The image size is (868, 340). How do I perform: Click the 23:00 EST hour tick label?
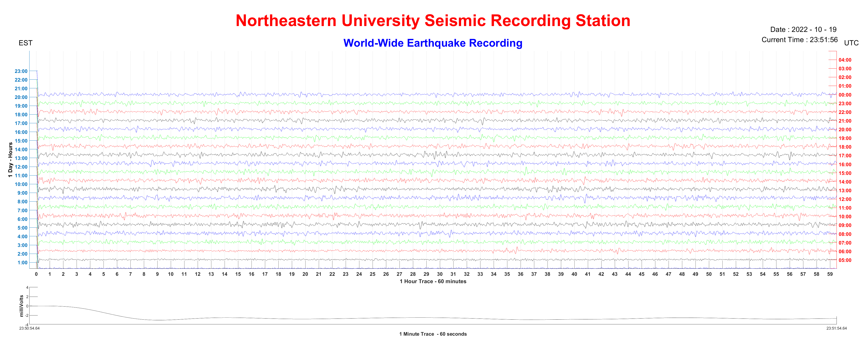point(21,71)
